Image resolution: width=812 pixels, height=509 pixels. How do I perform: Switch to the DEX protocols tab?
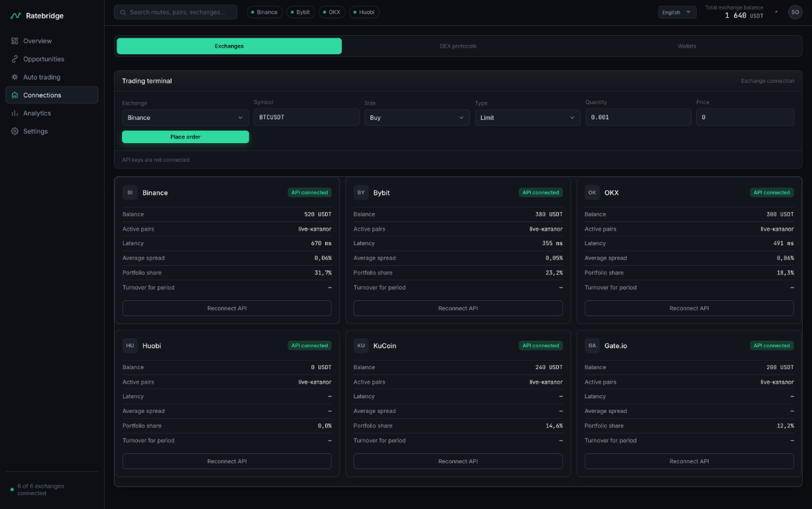(x=458, y=46)
